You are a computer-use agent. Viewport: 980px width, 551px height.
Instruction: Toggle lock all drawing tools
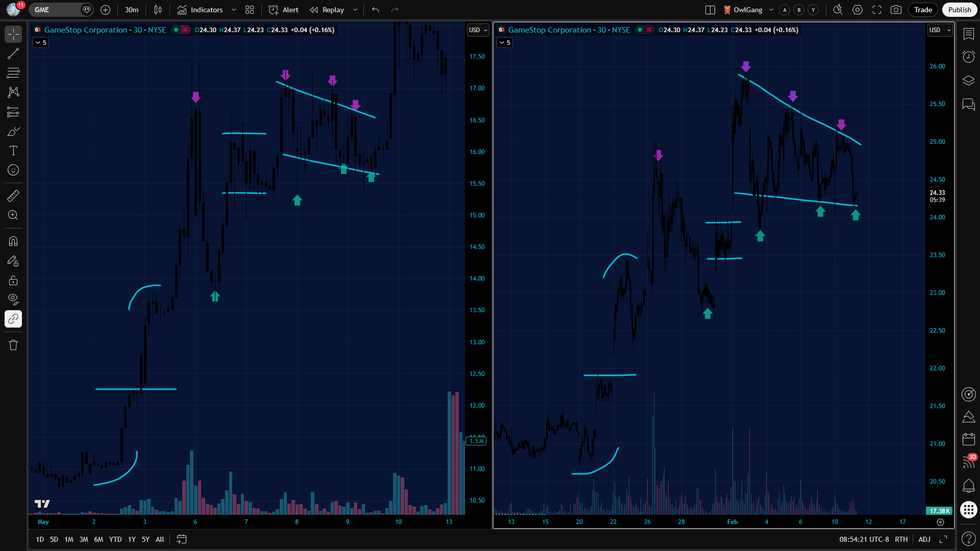(13, 280)
